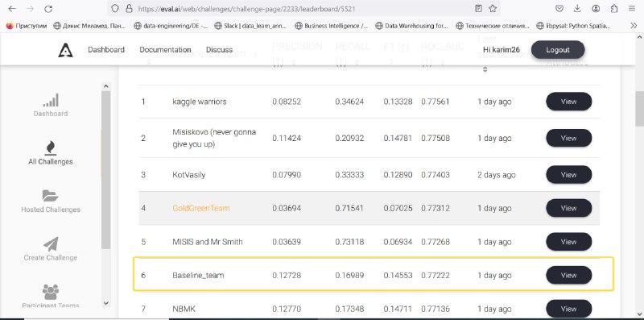This screenshot has height=320, width=644.
Task: Click the Logout button
Action: coord(558,50)
